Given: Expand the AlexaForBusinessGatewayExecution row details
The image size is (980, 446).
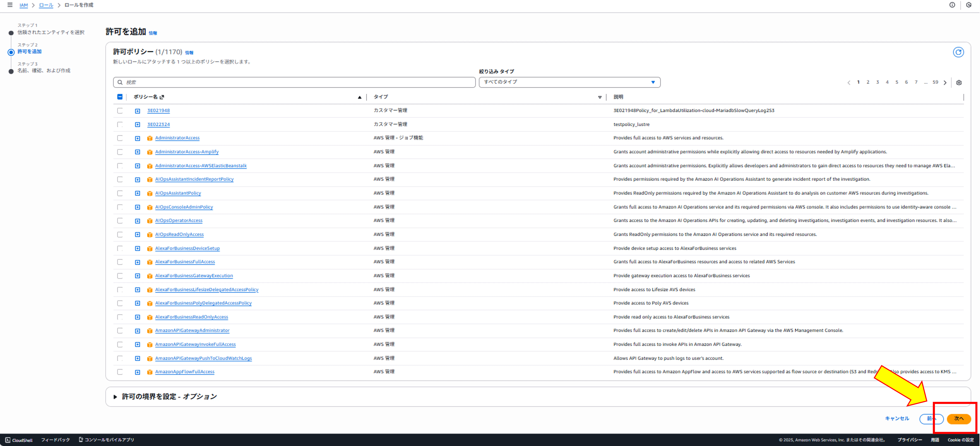Looking at the screenshot, I should pos(138,276).
